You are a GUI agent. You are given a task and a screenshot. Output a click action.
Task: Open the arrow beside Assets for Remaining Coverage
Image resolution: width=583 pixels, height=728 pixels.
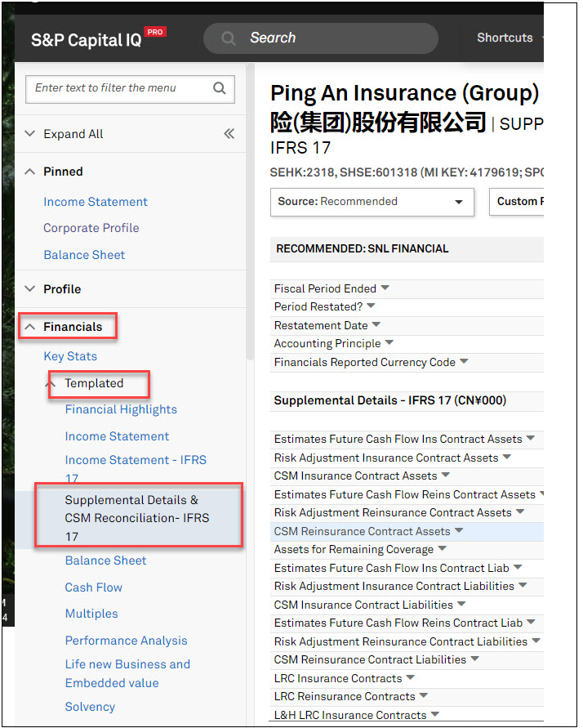point(442,549)
